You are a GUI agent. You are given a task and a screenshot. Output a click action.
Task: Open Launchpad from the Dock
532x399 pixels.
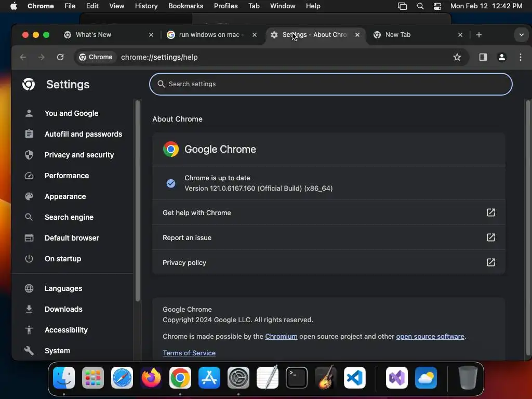(93, 378)
